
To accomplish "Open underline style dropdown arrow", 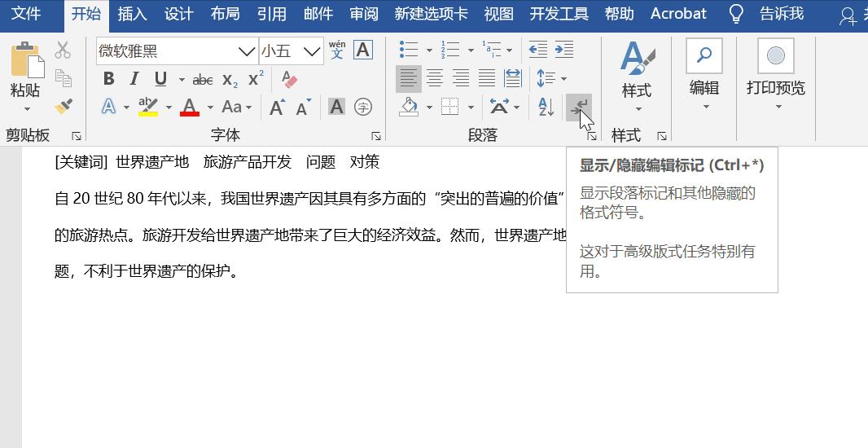I will [182, 80].
